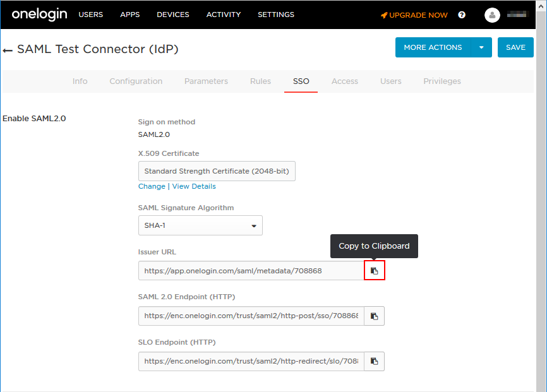Click the OneLogin logo

(x=39, y=15)
